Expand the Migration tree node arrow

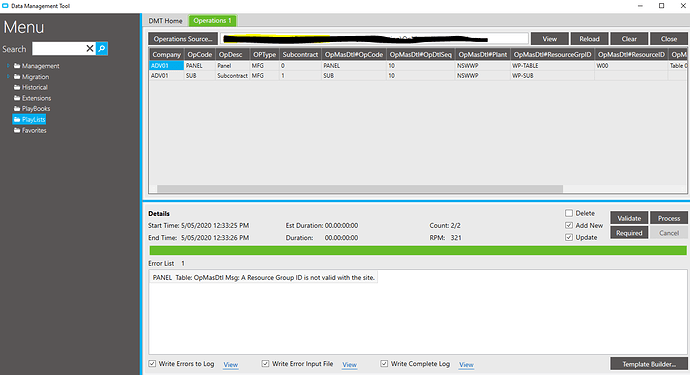click(8, 77)
